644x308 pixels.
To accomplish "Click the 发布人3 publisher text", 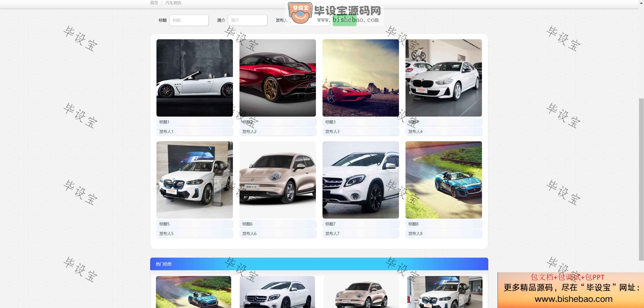I will pyautogui.click(x=332, y=131).
